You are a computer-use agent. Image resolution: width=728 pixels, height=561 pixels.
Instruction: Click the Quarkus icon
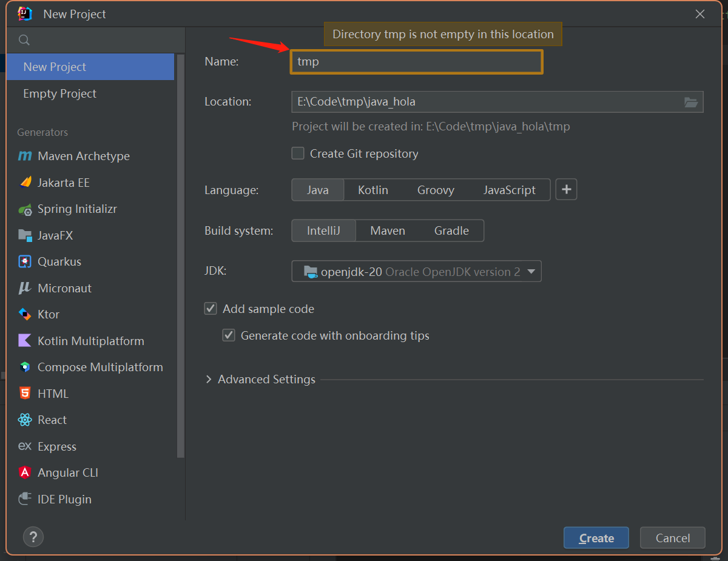pos(25,261)
